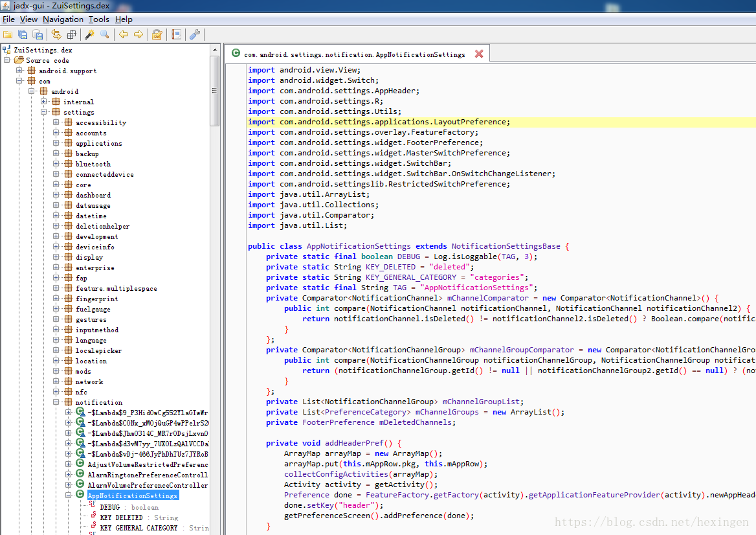Toggle the Flatten packages icon
Image resolution: width=756 pixels, height=535 pixels.
tap(71, 34)
